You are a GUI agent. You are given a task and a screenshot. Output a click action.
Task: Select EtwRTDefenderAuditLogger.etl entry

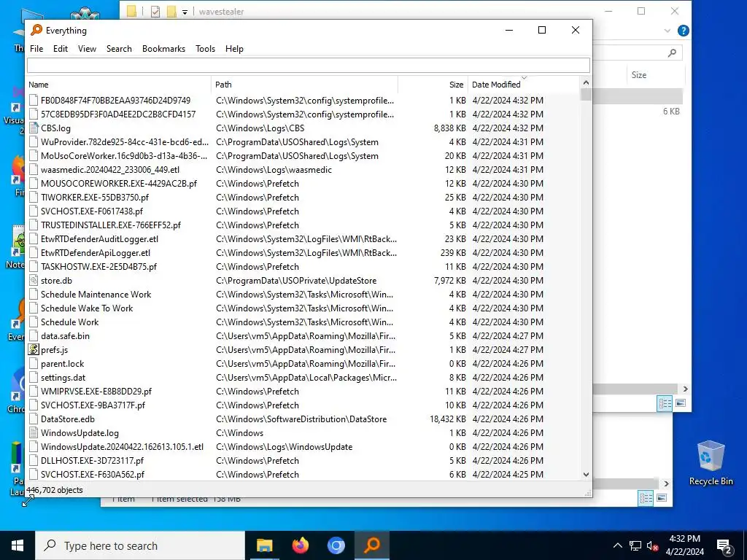click(99, 239)
